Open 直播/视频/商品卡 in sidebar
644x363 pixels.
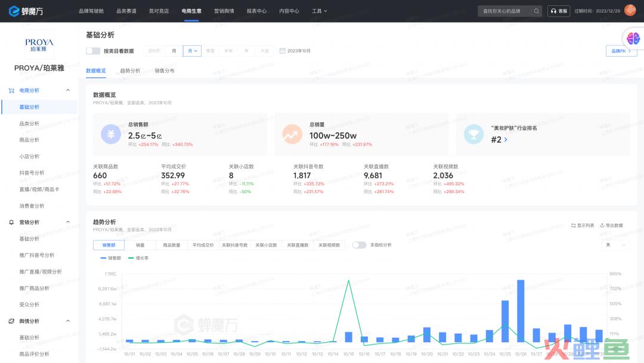[39, 190]
